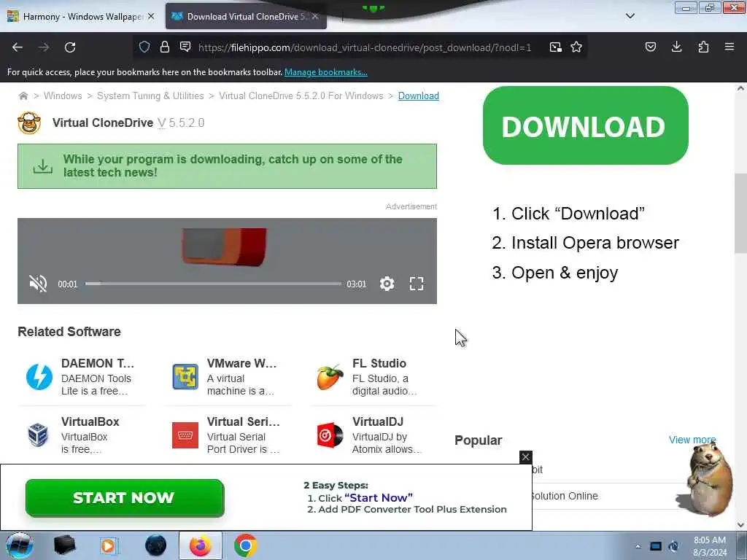747x560 pixels.
Task: Open the Virtual Seri... software title
Action: (x=244, y=421)
